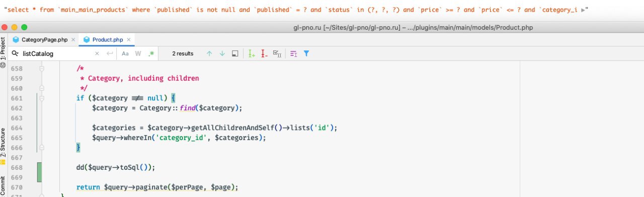Screen dimensions: 644x197
Task: Toggle Match Case (Aa) option
Action: point(125,53)
